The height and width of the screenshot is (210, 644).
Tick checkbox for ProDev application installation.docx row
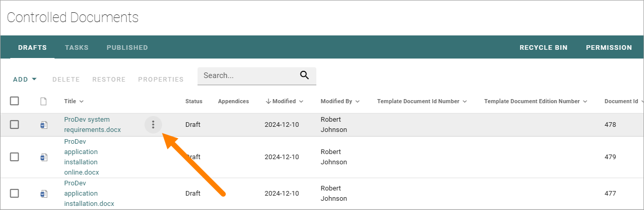click(x=14, y=193)
